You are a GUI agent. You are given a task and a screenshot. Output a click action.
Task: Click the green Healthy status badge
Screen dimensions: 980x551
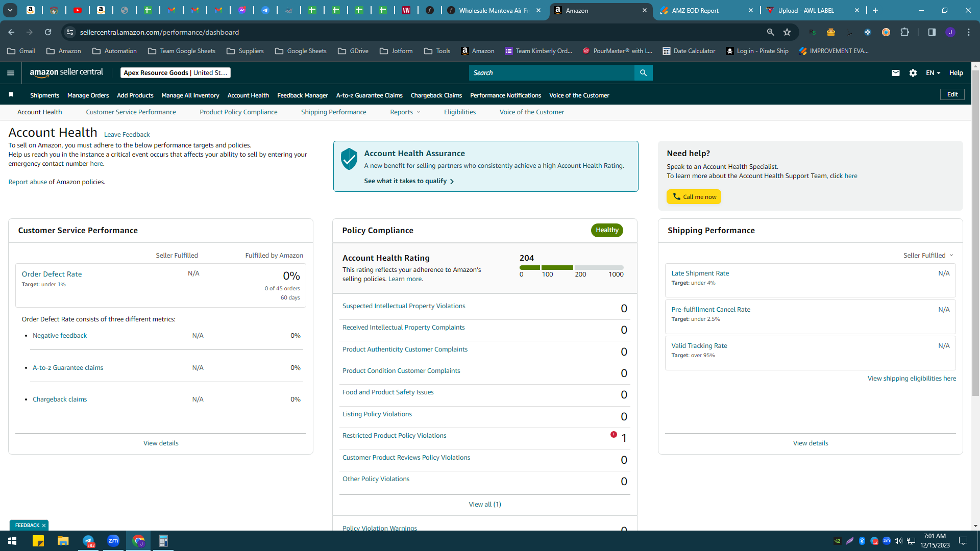607,230
